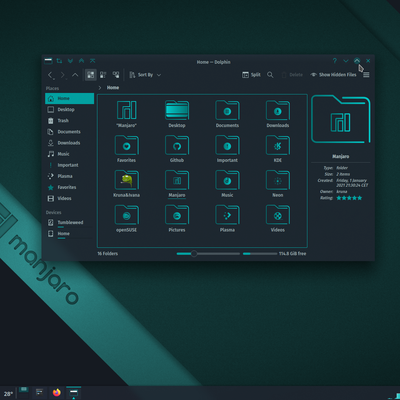Open Favorites in Places panel

coord(69,187)
